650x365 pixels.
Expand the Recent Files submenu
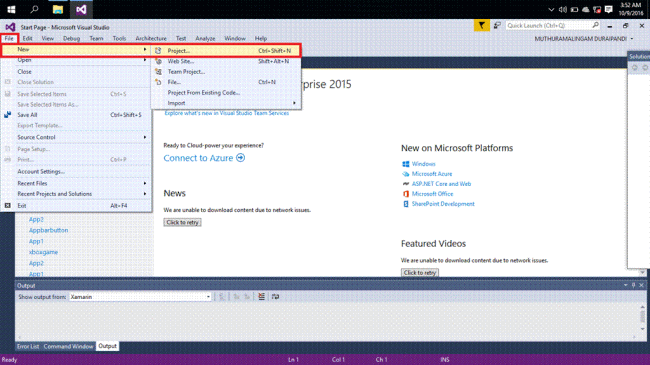click(76, 183)
